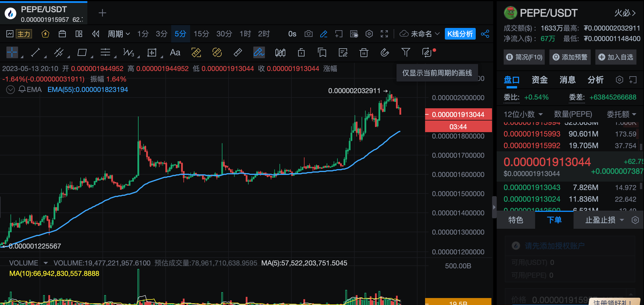The width and height of the screenshot is (644, 305).
Task: Delete drawings with trash icon
Action: [364, 52]
